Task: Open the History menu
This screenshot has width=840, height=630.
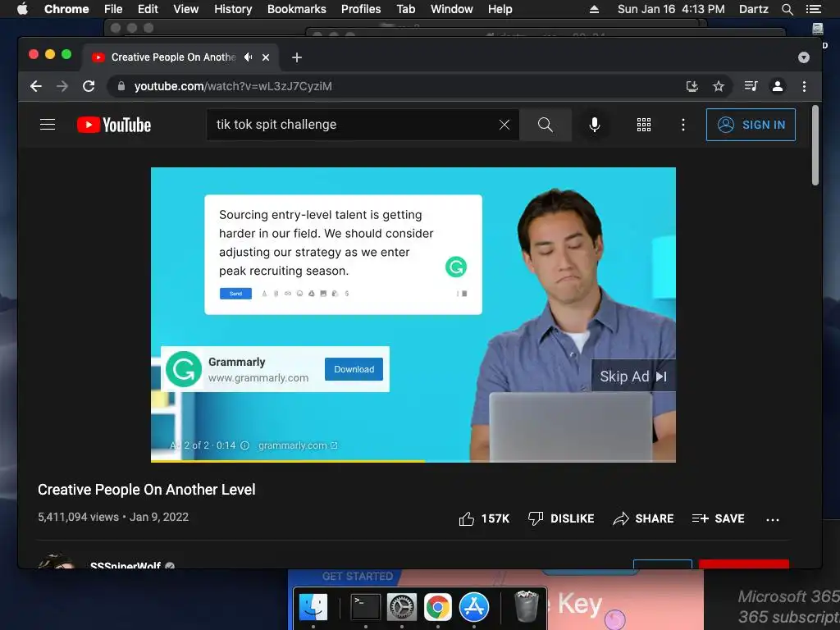Action: click(x=233, y=9)
